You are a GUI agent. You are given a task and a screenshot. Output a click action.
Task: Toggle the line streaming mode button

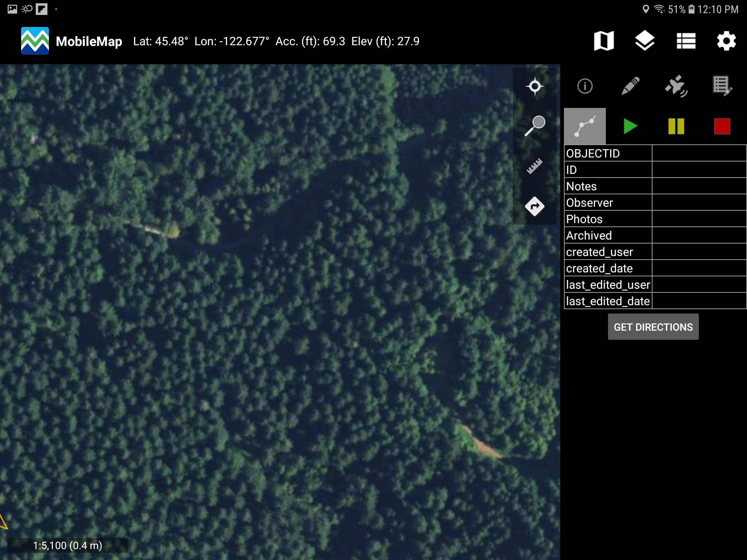pyautogui.click(x=585, y=126)
